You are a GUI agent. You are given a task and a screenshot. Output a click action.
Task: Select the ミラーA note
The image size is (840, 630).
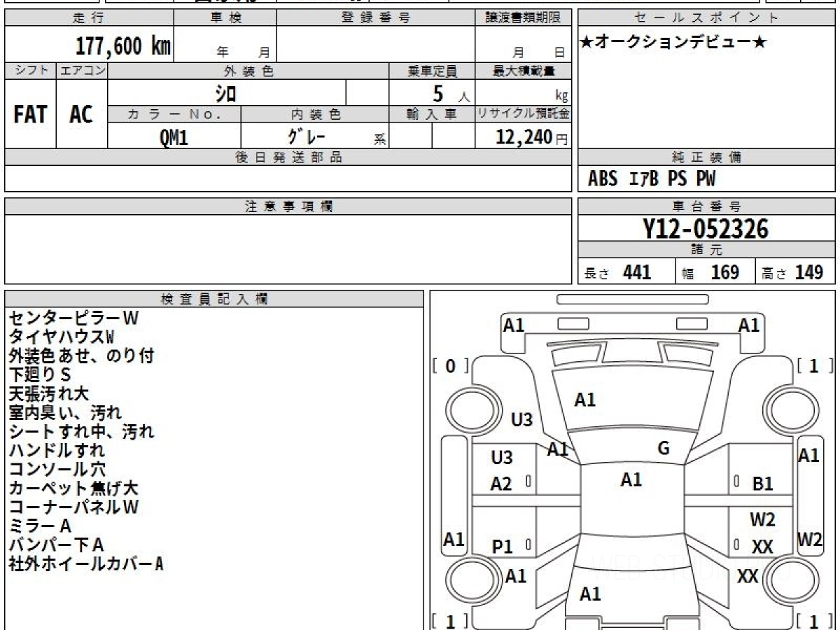pos(41,526)
